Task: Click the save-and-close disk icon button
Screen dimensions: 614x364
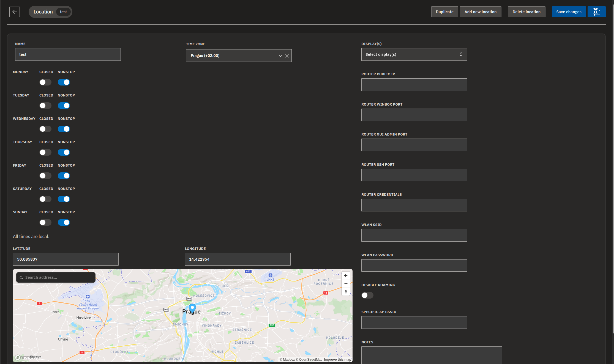Action: 596,12
